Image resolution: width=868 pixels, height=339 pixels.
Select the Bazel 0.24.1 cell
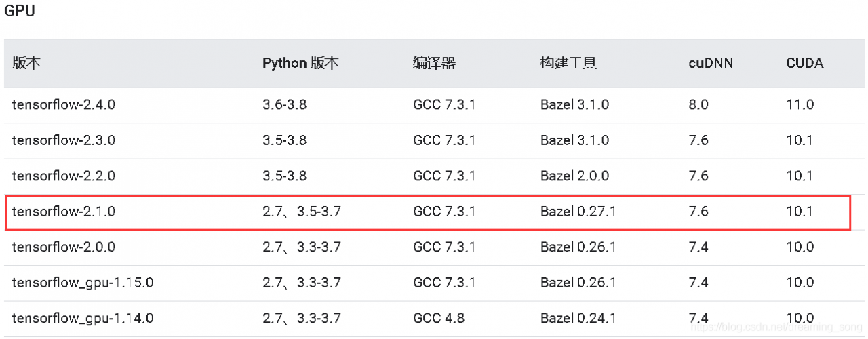[578, 317]
